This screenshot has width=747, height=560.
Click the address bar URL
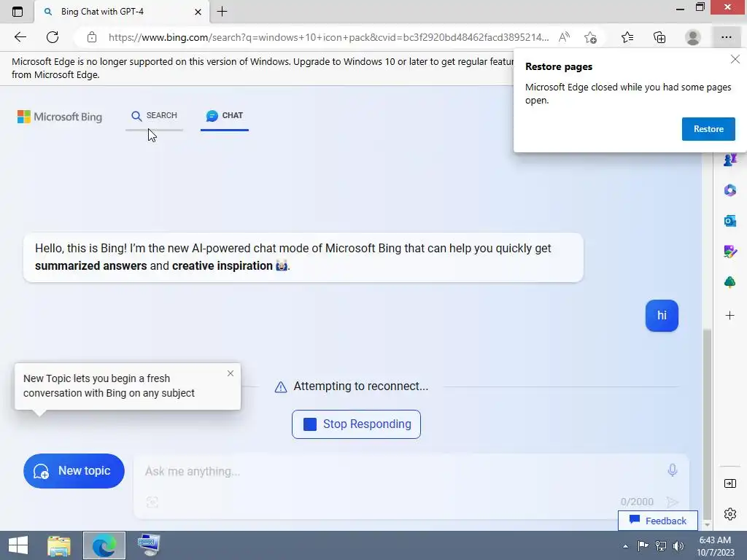(x=328, y=37)
